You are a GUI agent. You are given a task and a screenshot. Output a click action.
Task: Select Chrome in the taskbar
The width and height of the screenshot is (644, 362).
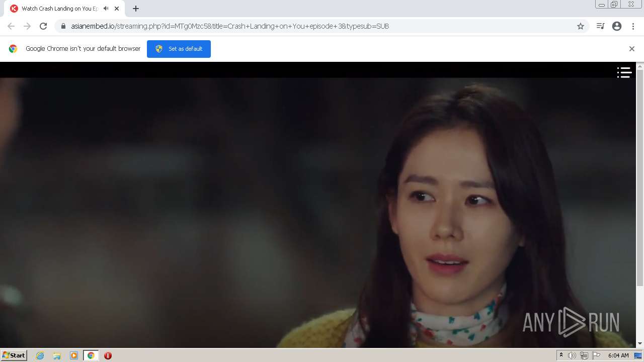coord(91,355)
